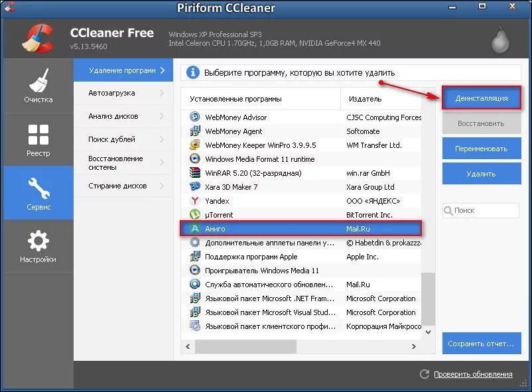Click the Windows Media Format 11 icon
The image size is (532, 392).
point(195,159)
